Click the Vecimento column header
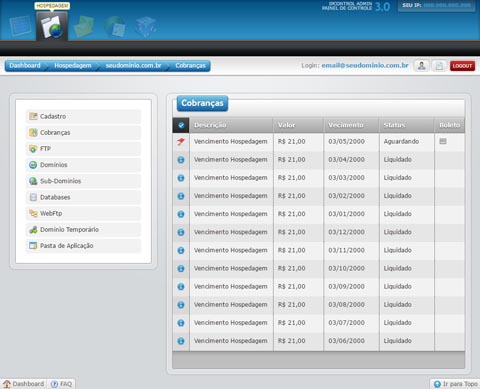Screen dimensions: 480x389 pyautogui.click(x=351, y=125)
